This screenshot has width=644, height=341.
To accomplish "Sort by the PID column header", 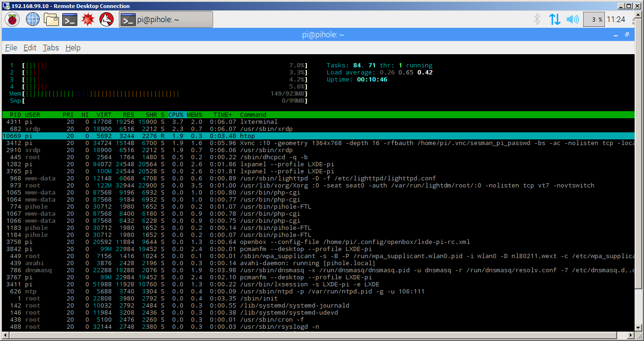I will [x=15, y=115].
